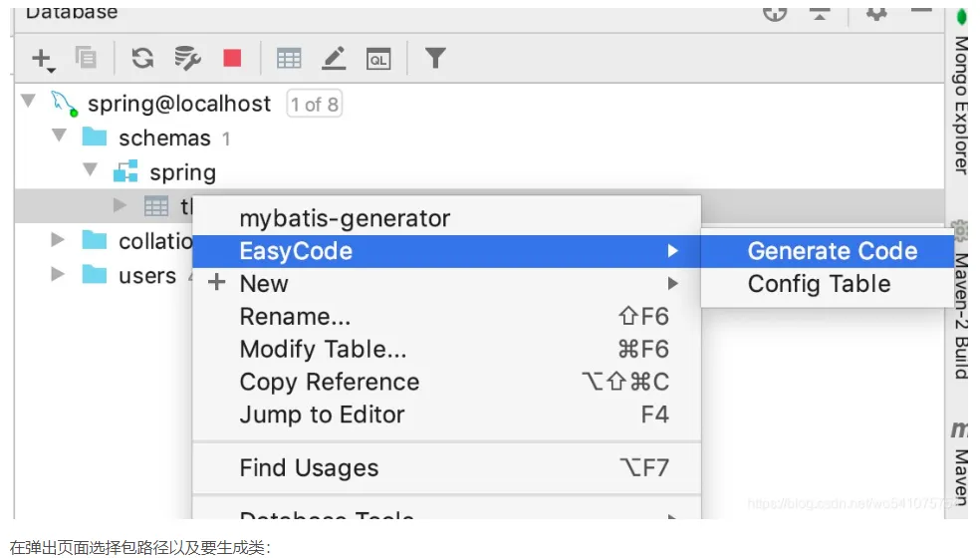Expand the collations folder node
The image size is (980, 558).
pos(59,240)
